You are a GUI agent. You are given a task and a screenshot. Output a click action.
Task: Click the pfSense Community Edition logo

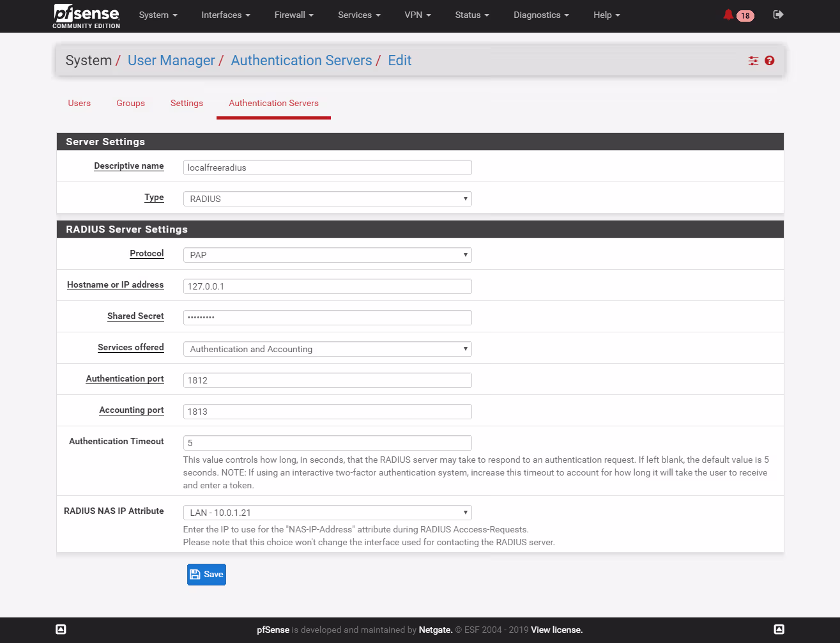(86, 16)
